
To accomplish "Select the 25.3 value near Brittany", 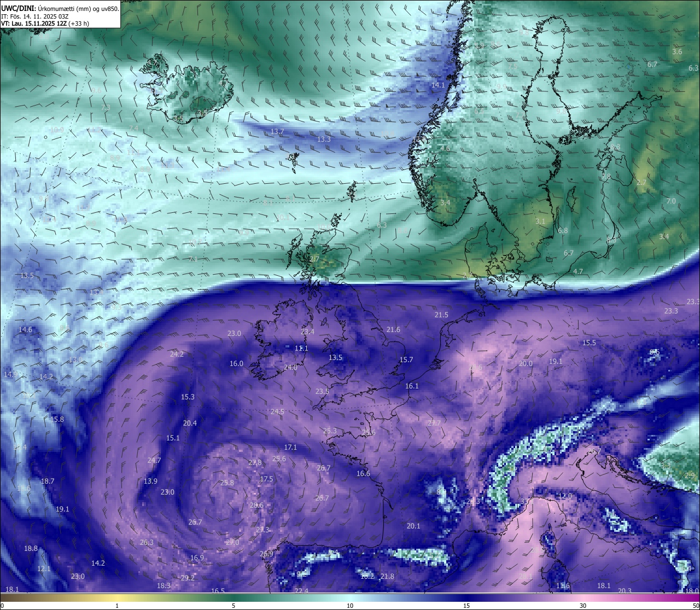I will pyautogui.click(x=330, y=431).
